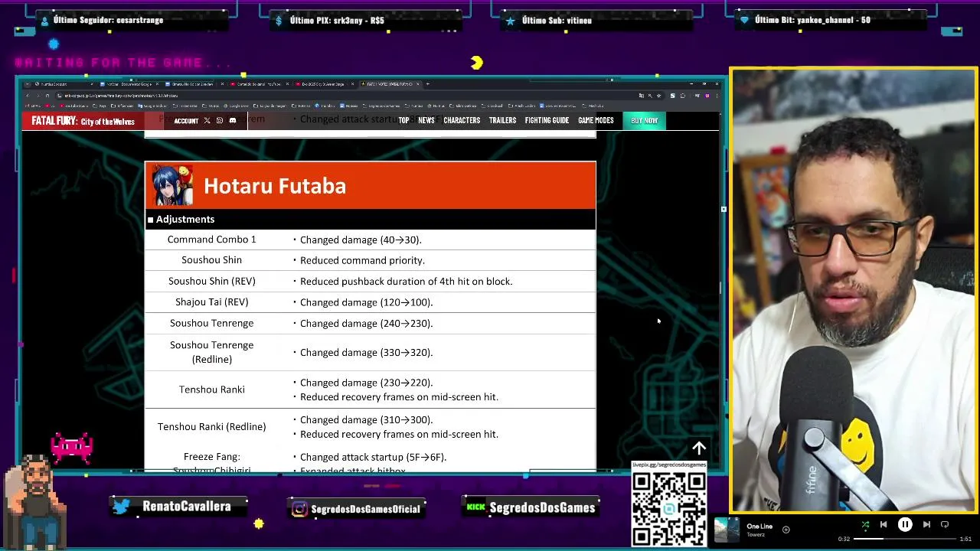Click text Changed attack startup (5F→6F)
The image size is (980, 551).
tap(373, 457)
